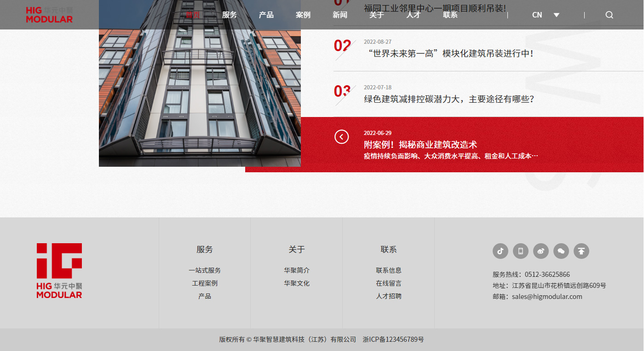
Task: Click the HIG Modular logo in header
Action: point(49,15)
